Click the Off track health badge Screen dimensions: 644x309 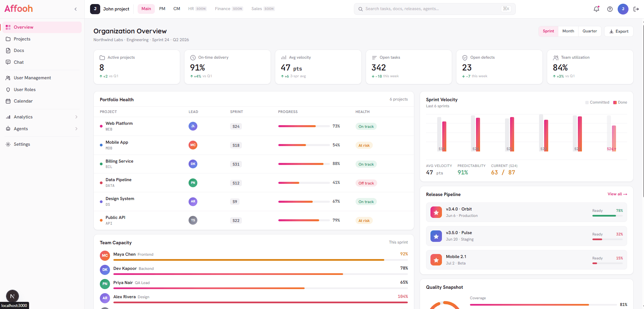pos(366,183)
